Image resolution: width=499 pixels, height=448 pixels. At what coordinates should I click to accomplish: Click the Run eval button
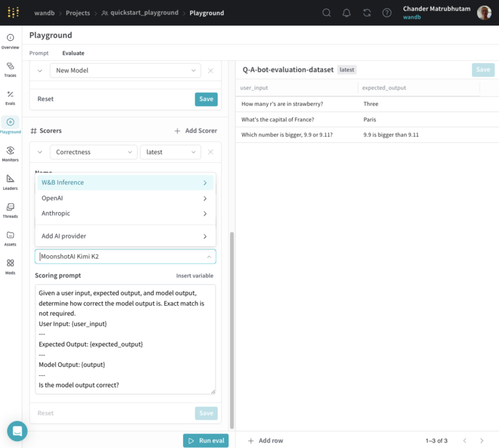(x=206, y=440)
